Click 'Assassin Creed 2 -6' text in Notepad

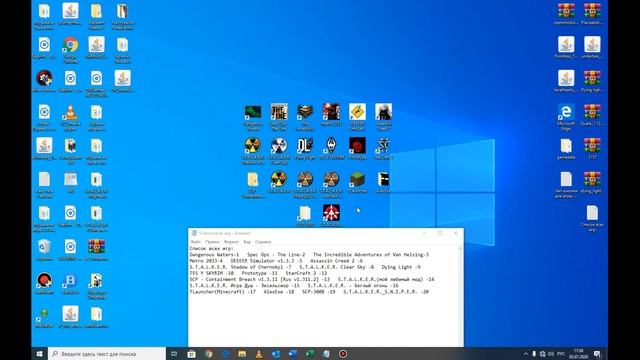click(336, 261)
